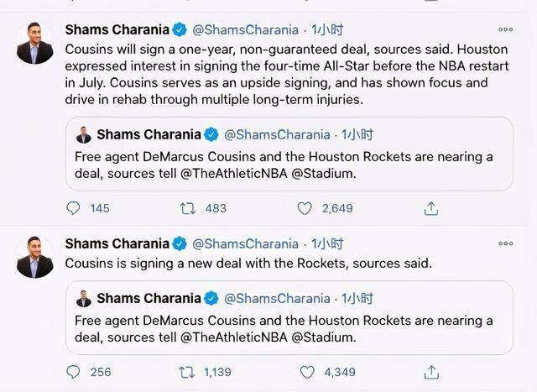537x392 pixels.
Task: Open more options on the first tweet
Action: point(505,30)
